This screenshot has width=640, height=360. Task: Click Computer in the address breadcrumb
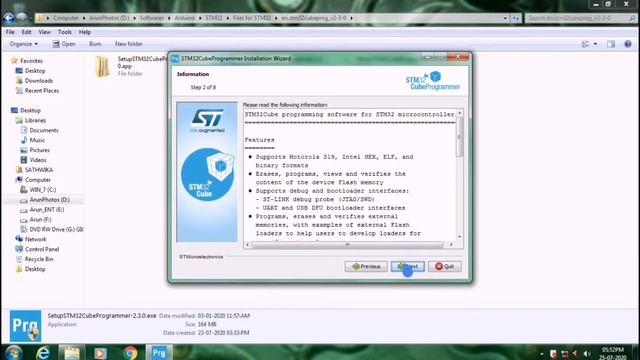[x=66, y=18]
